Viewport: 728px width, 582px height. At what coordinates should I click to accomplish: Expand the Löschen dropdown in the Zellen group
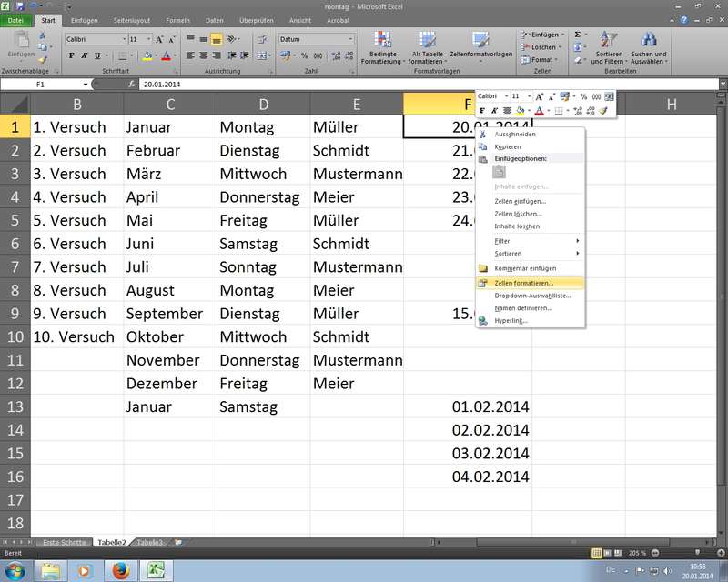click(560, 47)
